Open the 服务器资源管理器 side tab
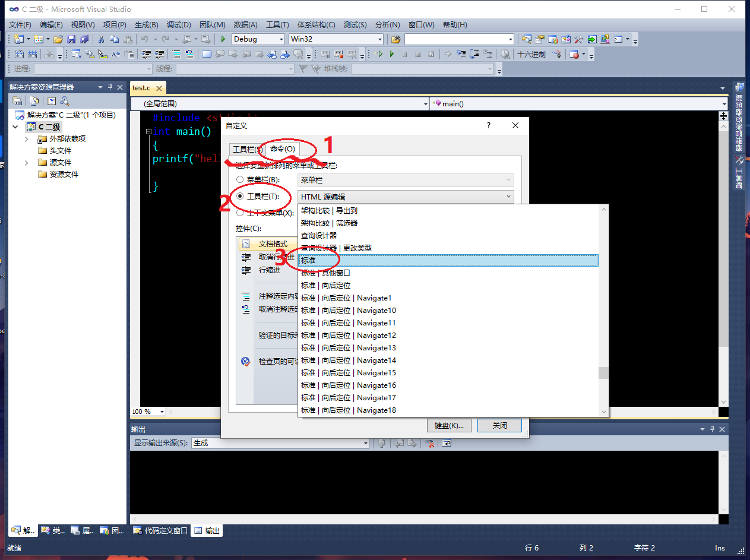This screenshot has height=560, width=750. 739,118
